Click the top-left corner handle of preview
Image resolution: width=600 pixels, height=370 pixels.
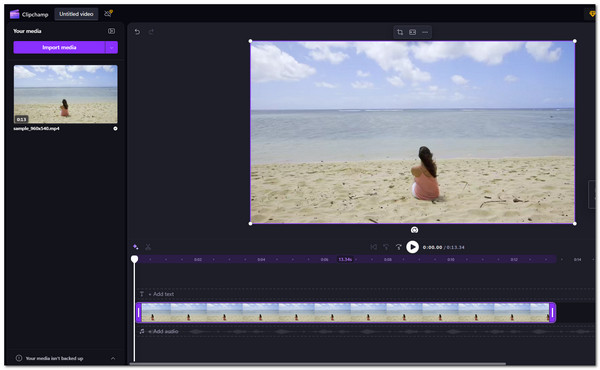click(x=250, y=41)
